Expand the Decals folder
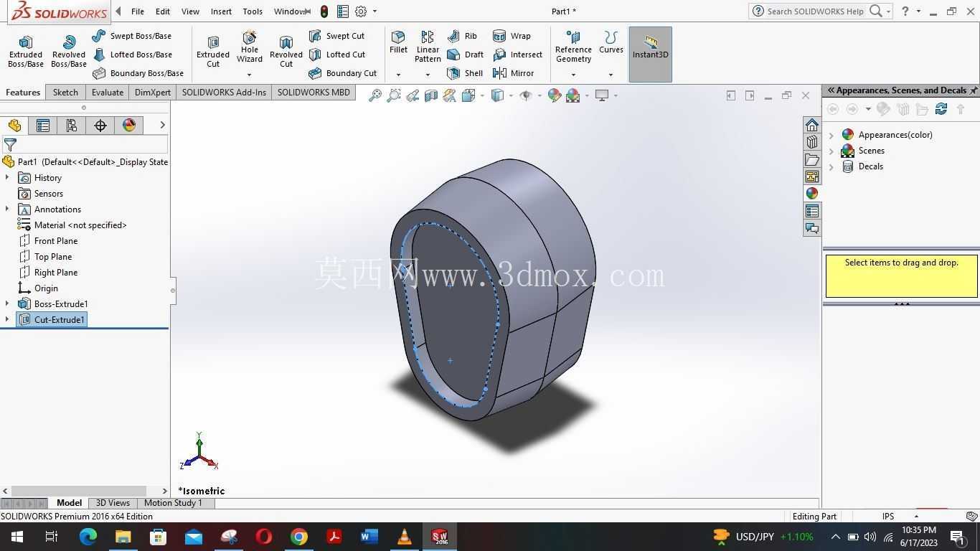 click(831, 166)
